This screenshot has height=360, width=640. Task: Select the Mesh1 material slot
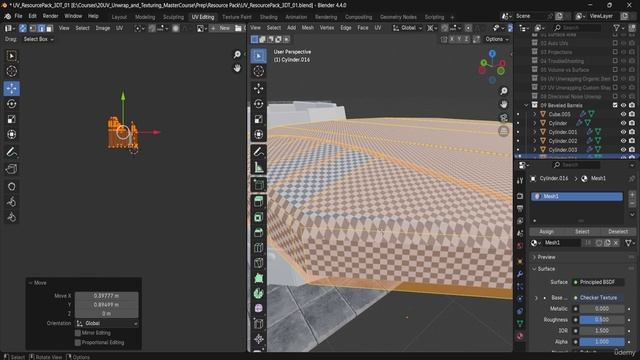point(577,196)
